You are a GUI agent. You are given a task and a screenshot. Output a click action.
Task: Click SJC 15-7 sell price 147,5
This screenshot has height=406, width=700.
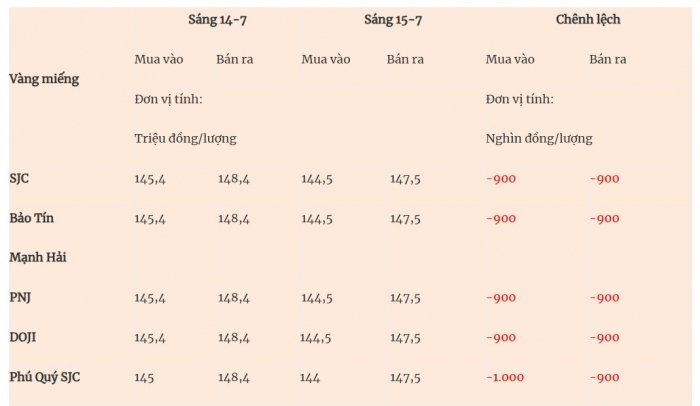(405, 179)
